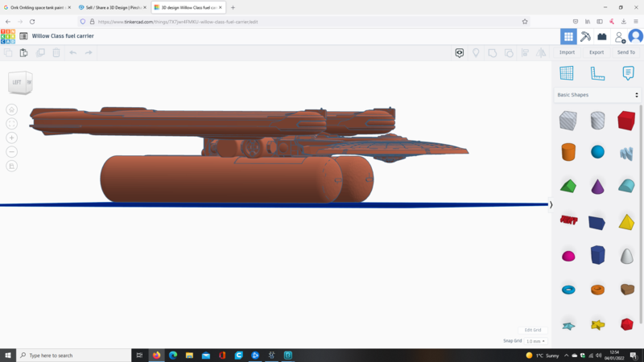The width and height of the screenshot is (644, 362).
Task: Select the green Roof shape
Action: pyautogui.click(x=568, y=187)
